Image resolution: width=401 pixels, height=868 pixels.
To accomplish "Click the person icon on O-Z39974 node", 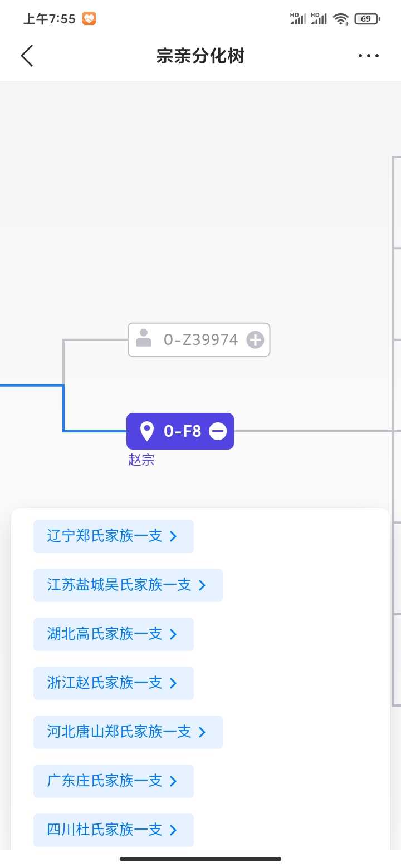I will tap(144, 338).
